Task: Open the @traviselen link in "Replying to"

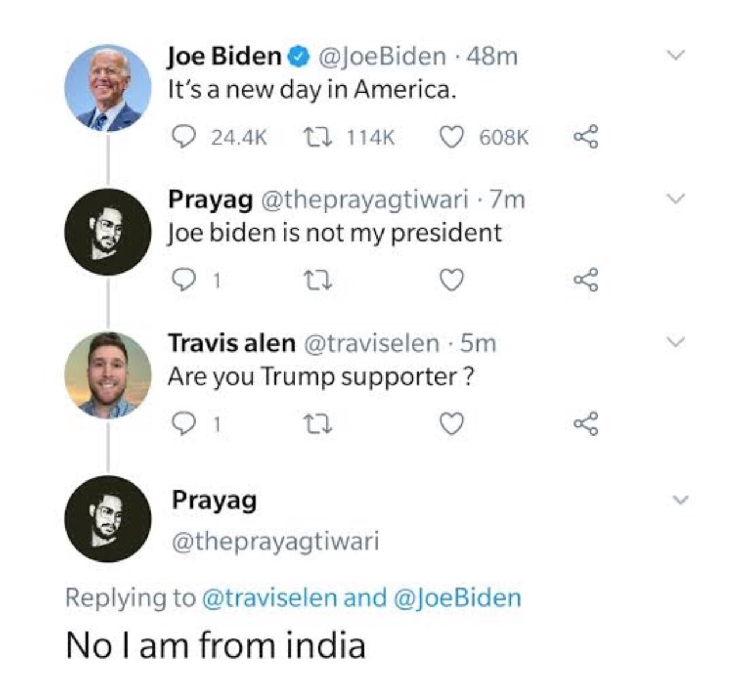Action: 269,598
